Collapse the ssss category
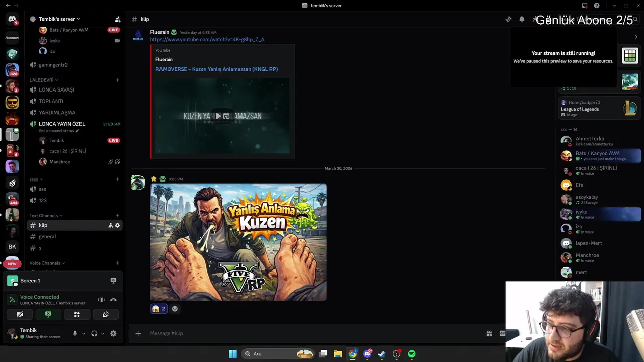644x362 pixels. tap(36, 179)
